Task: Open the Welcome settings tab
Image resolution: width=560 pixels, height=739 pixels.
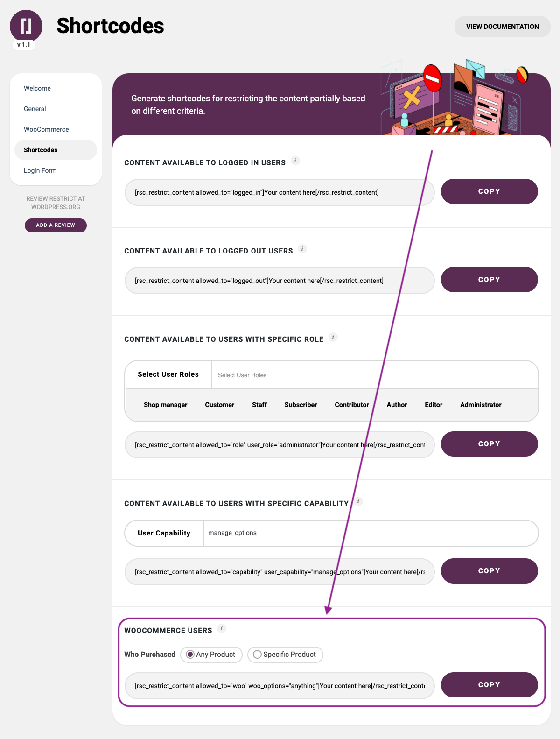Action: tap(37, 88)
